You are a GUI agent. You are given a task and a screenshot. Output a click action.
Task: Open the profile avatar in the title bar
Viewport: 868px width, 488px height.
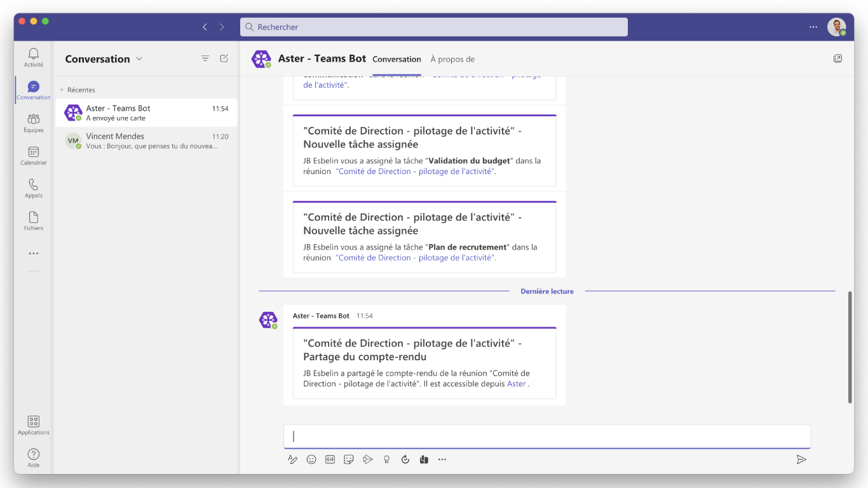pyautogui.click(x=837, y=27)
